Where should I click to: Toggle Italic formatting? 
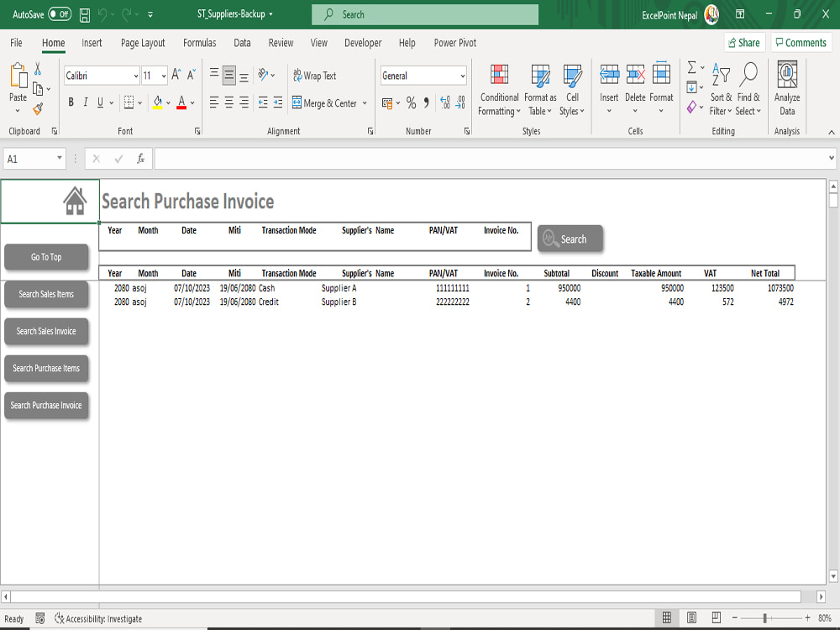coord(85,102)
